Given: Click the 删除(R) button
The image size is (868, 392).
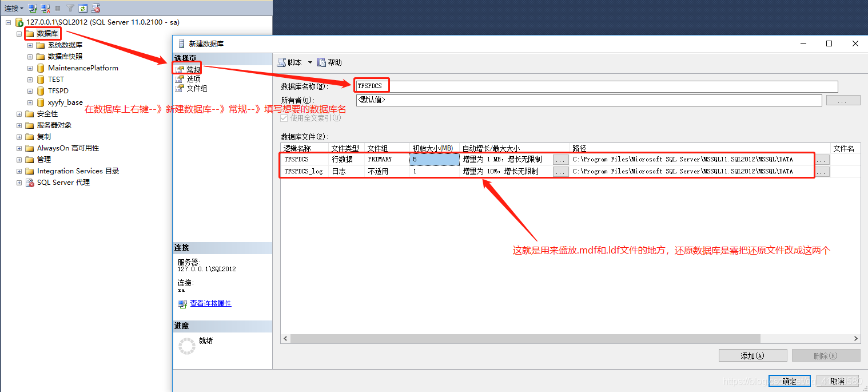Looking at the screenshot, I should pyautogui.click(x=826, y=356).
